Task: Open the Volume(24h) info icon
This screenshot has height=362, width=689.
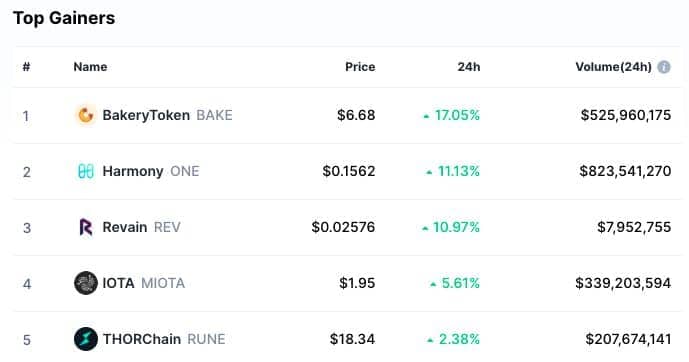Action: (x=664, y=67)
